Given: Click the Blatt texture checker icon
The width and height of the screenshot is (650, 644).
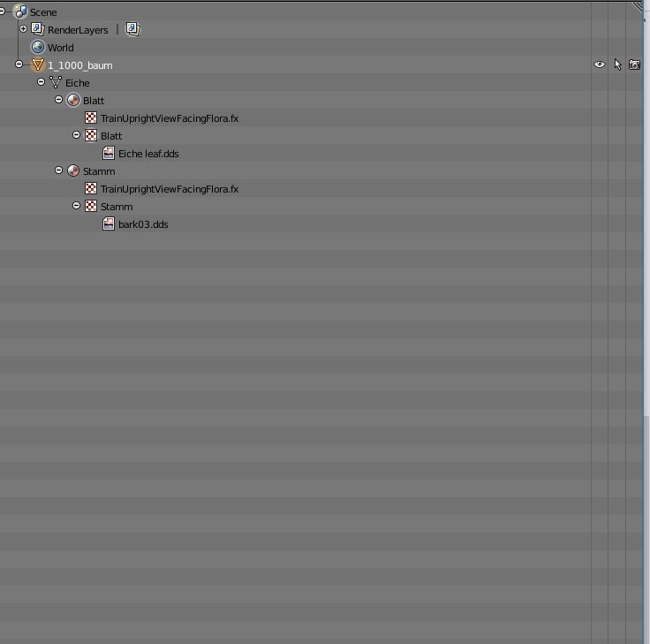Looking at the screenshot, I should pyautogui.click(x=91, y=135).
